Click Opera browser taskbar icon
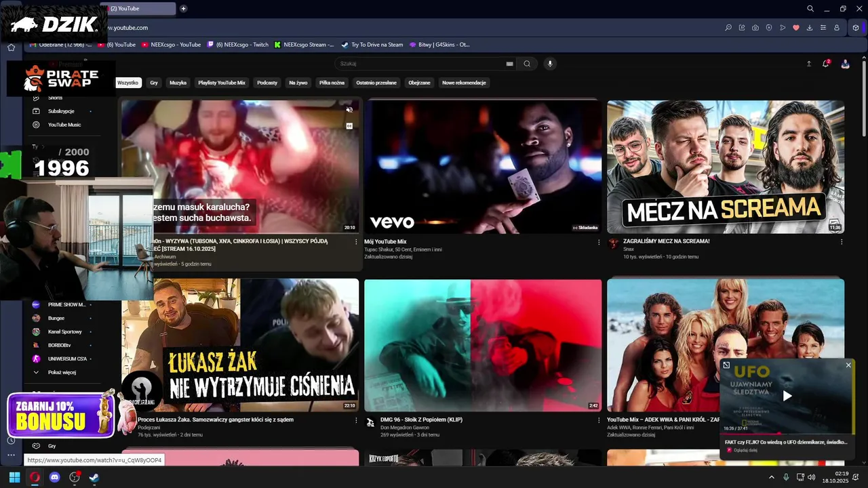868x488 pixels. [35, 477]
